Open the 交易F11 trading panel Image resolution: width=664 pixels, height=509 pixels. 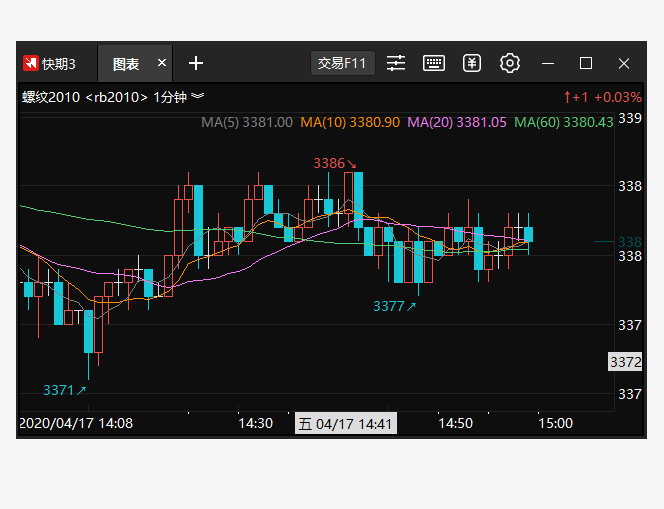pos(342,64)
